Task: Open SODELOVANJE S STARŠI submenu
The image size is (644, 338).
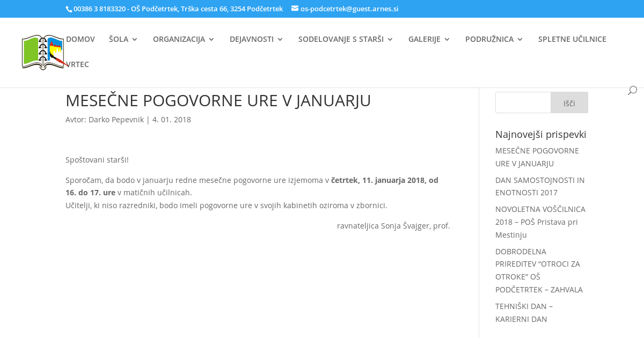Action: click(346, 39)
